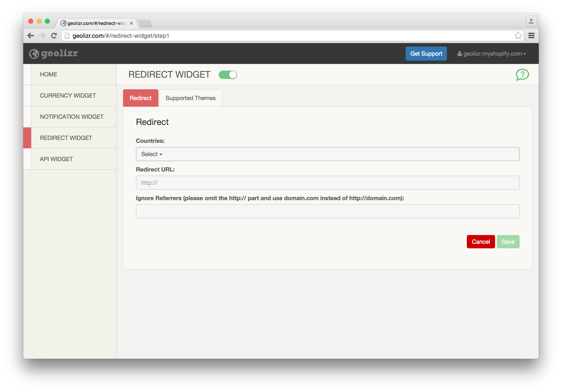Viewport: 562px width, 392px height.
Task: Go to Notification Widget in the sidebar
Action: 71,117
